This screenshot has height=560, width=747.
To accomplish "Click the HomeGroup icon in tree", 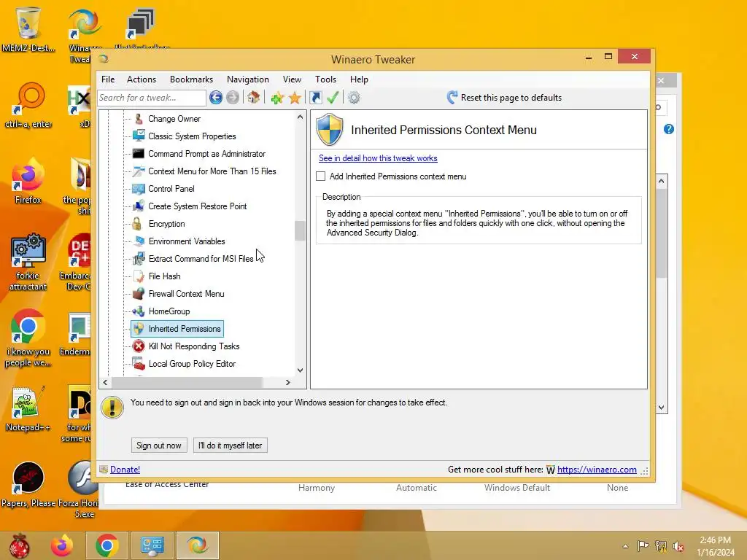I will [x=139, y=311].
